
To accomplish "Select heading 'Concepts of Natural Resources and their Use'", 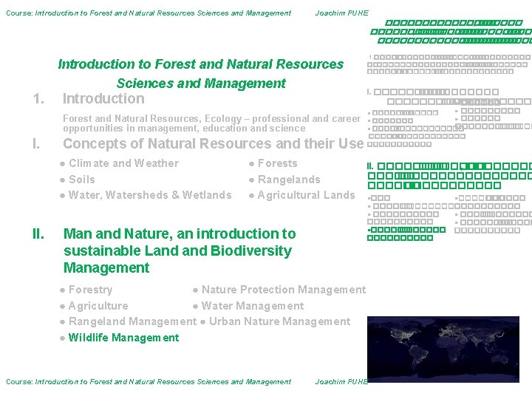I will coord(214,144).
